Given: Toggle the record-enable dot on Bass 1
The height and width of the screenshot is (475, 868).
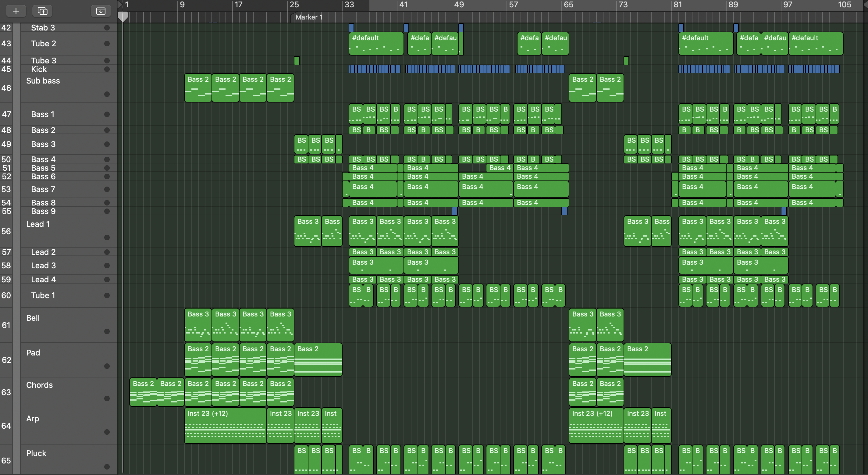Looking at the screenshot, I should pyautogui.click(x=107, y=114).
